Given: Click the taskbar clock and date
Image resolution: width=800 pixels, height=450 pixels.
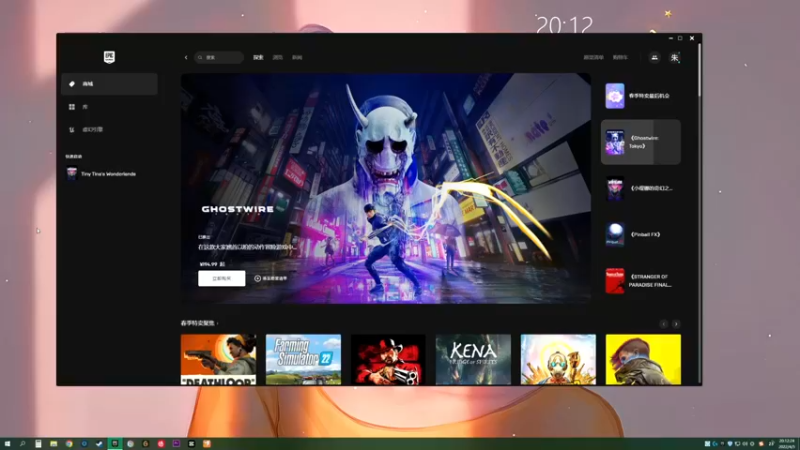Looking at the screenshot, I should click(x=787, y=443).
